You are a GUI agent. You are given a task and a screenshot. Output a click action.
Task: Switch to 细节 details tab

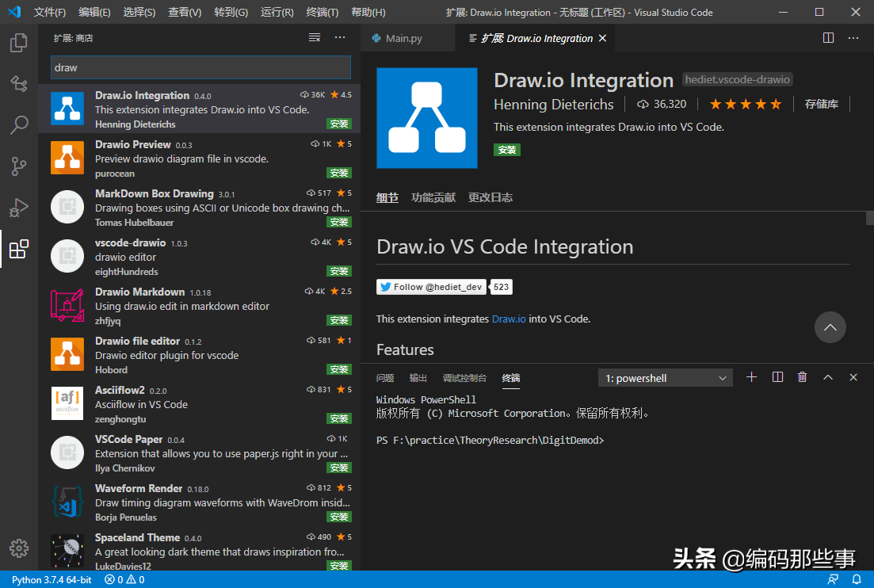coord(387,197)
